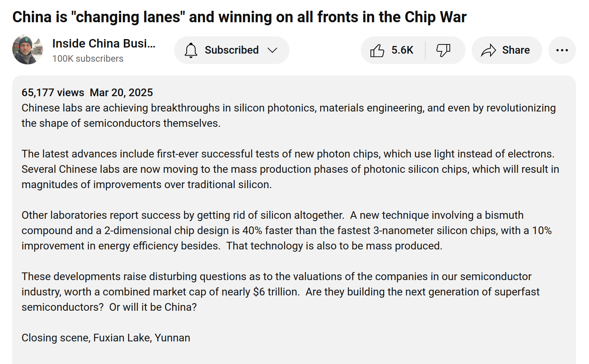Click the paragraph starting "These developments raise"

[280, 292]
